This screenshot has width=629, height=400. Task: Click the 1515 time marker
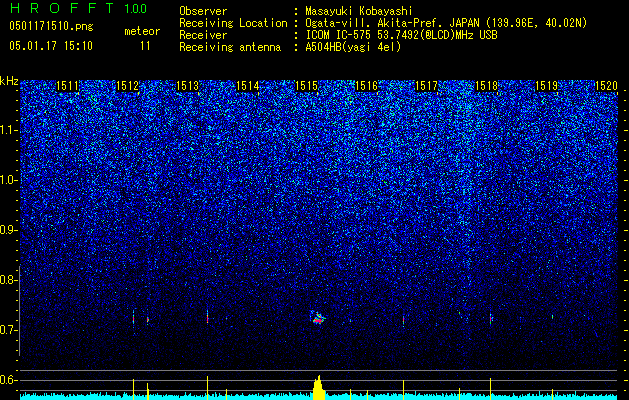click(306, 86)
